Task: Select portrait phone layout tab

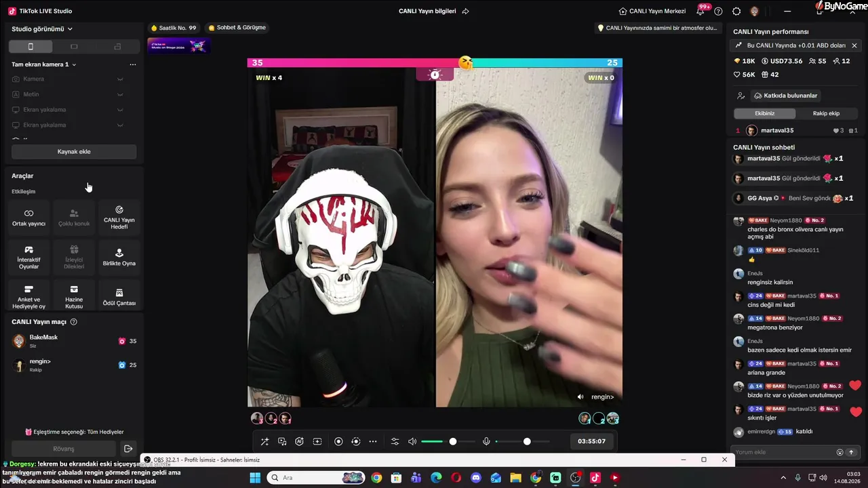Action: (31, 47)
